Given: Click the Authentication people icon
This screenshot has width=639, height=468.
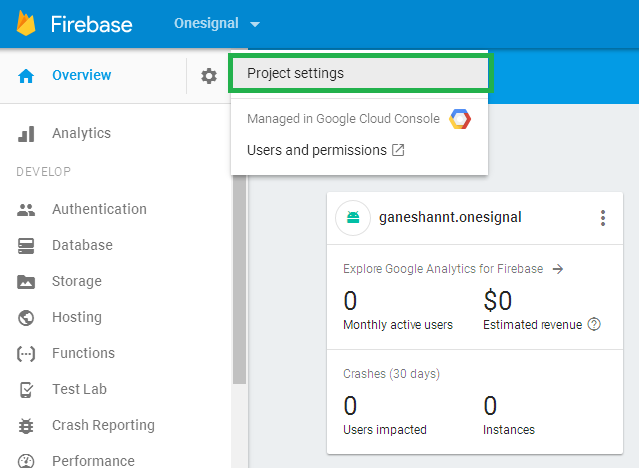Looking at the screenshot, I should 27,210.
